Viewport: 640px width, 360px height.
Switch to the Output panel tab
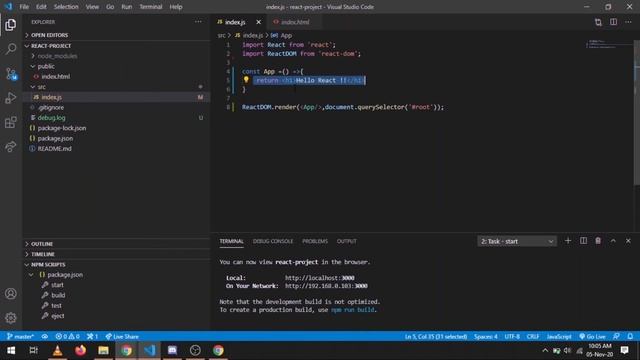coord(347,241)
